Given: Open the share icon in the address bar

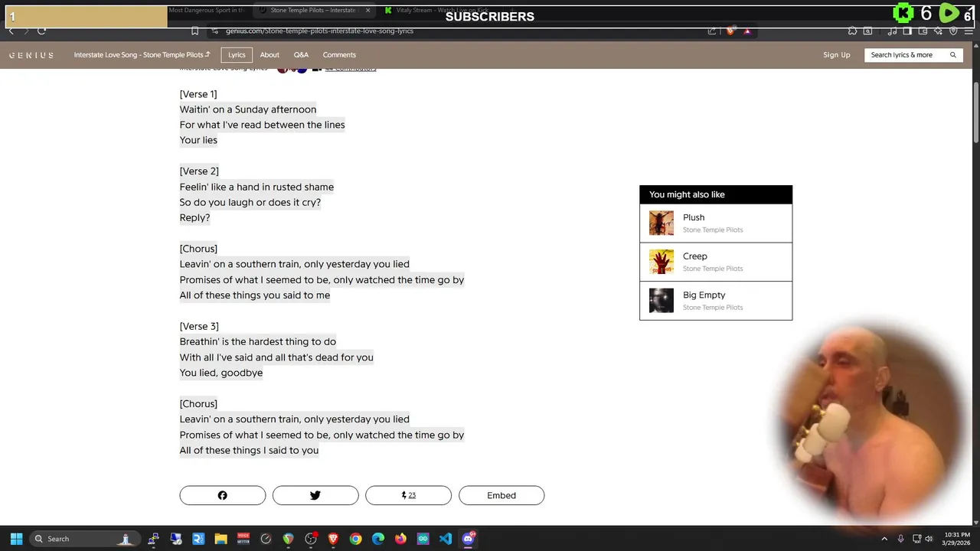Looking at the screenshot, I should [x=712, y=31].
